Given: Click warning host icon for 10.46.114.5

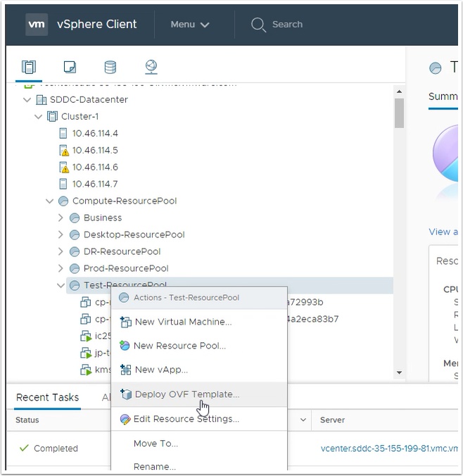Looking at the screenshot, I should [x=64, y=150].
